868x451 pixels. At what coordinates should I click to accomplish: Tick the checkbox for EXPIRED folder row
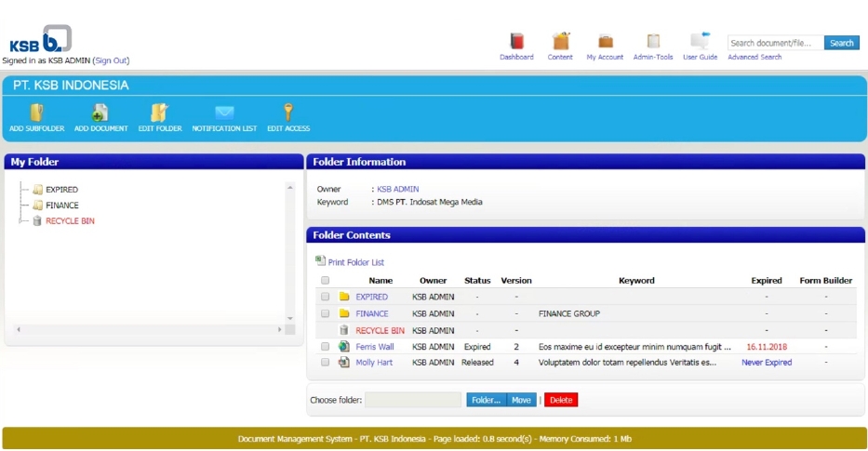(325, 297)
